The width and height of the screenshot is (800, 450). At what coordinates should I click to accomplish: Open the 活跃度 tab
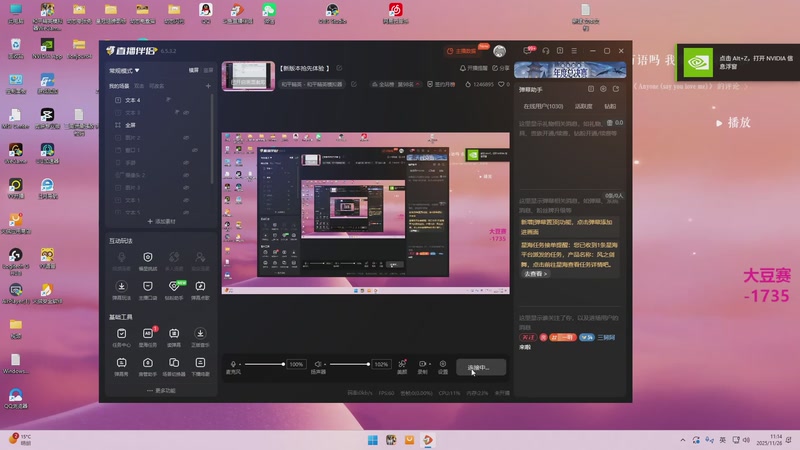click(583, 106)
